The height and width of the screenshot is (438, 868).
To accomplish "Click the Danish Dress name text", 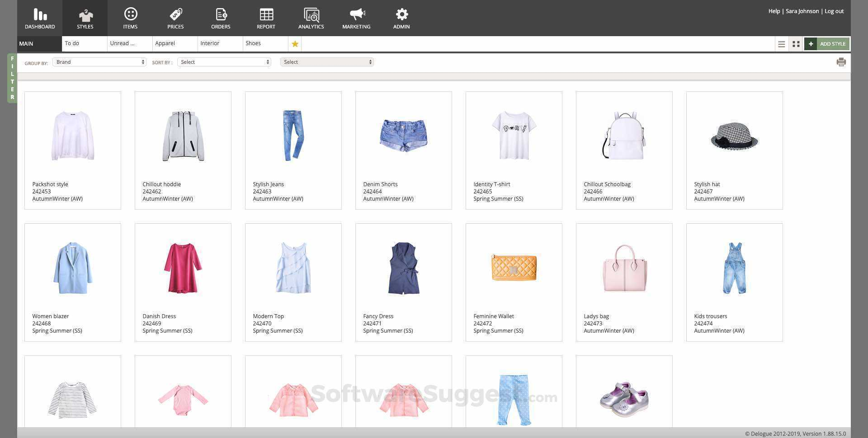I will (x=159, y=316).
